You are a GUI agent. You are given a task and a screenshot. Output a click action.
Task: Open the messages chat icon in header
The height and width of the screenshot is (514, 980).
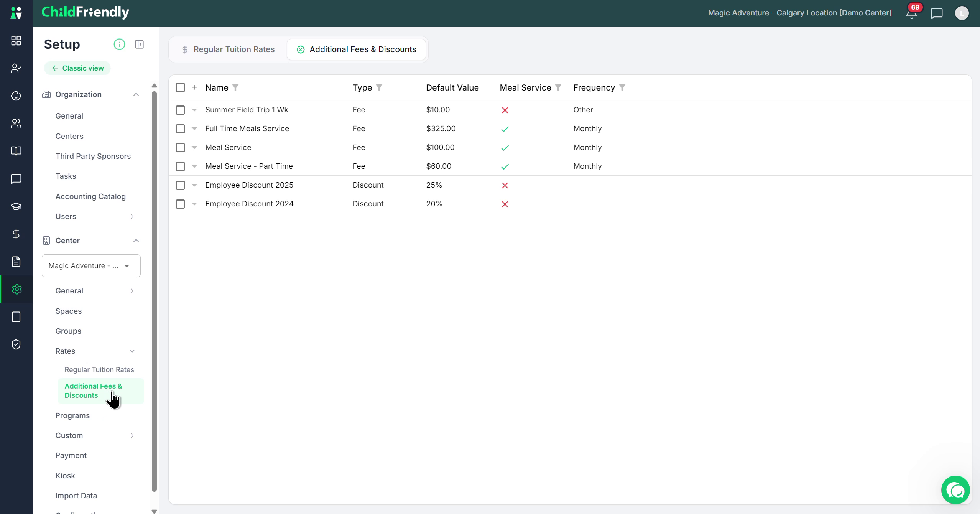tap(937, 13)
